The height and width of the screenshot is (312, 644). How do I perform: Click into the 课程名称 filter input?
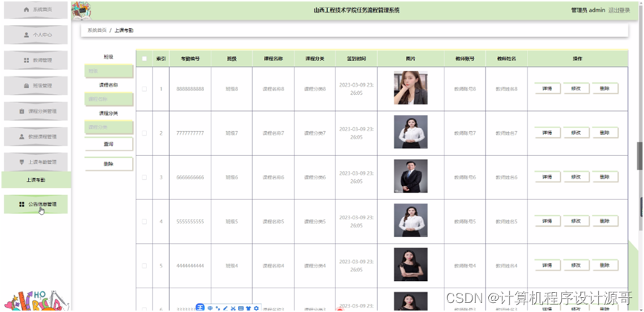[x=108, y=99]
